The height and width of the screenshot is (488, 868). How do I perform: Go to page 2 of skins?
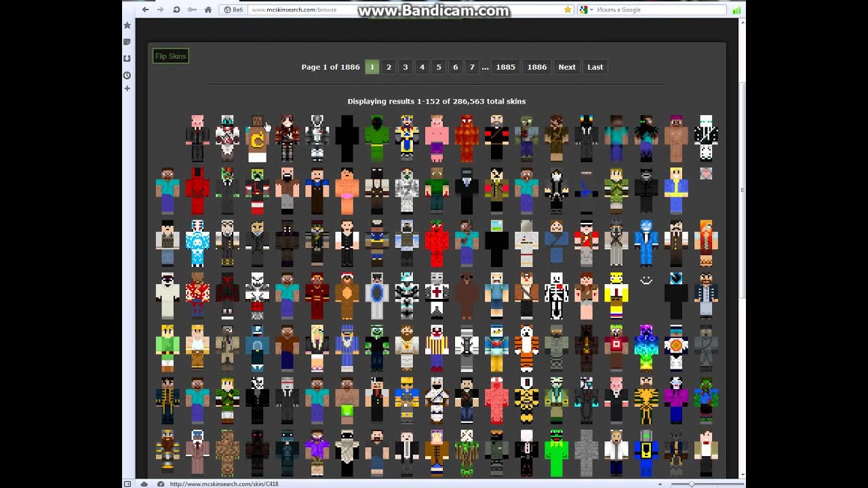(389, 67)
